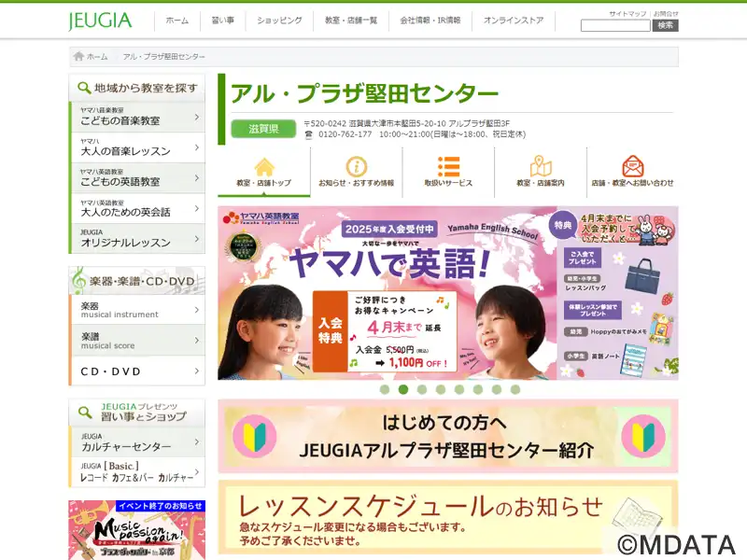Open the オンラインストア top menu item
747x560 pixels.
click(x=514, y=21)
